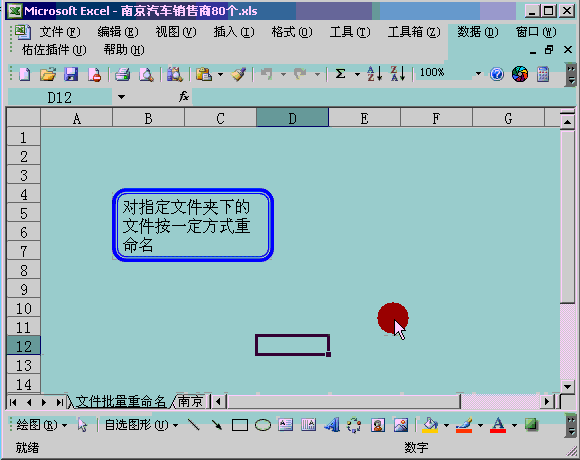Click the 对指定文件夹下的文件 rename button

[x=193, y=225]
